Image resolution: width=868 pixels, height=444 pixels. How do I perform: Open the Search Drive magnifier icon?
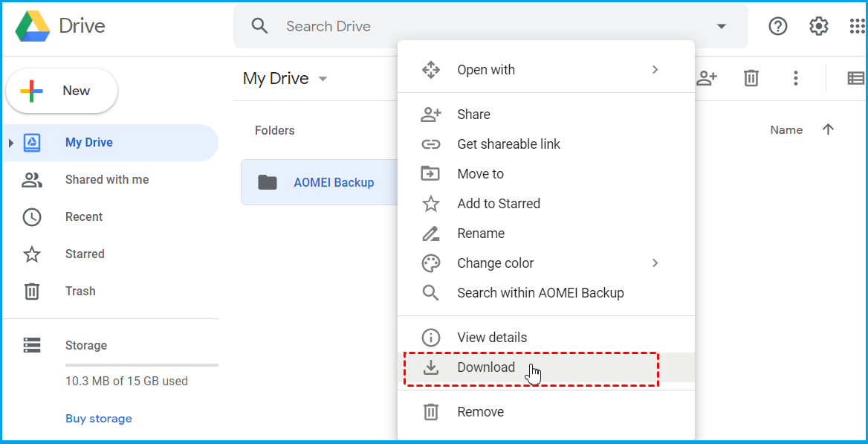tap(259, 25)
